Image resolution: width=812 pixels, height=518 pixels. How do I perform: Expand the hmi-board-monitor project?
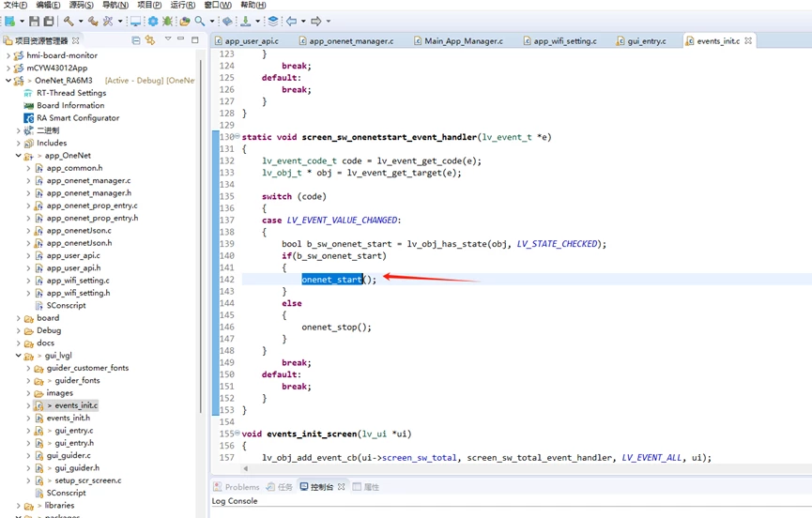[x=8, y=55]
